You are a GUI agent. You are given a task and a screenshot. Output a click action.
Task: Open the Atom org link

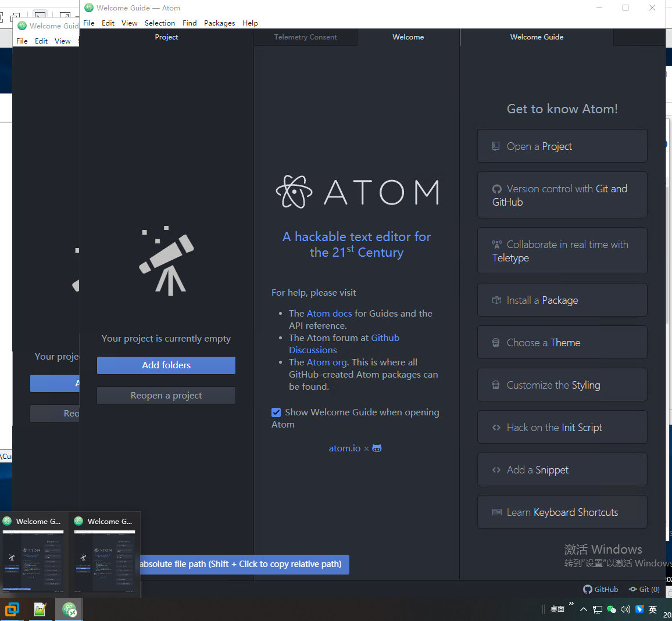327,362
